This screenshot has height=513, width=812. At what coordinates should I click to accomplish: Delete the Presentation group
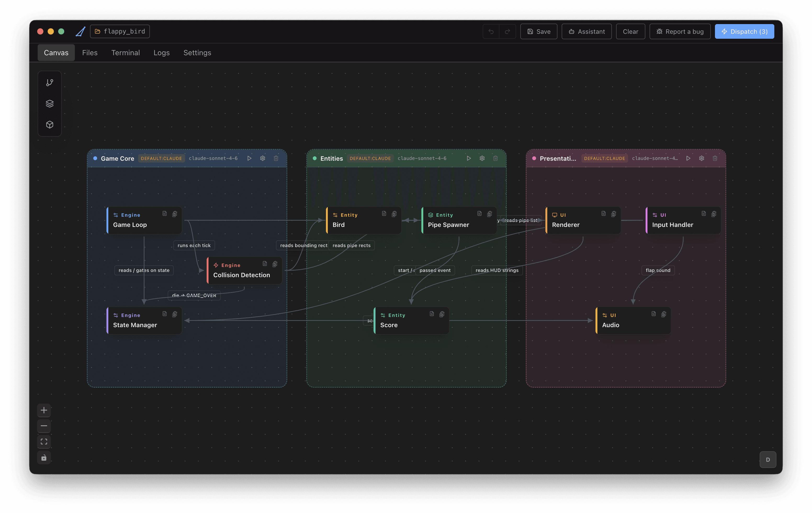715,158
